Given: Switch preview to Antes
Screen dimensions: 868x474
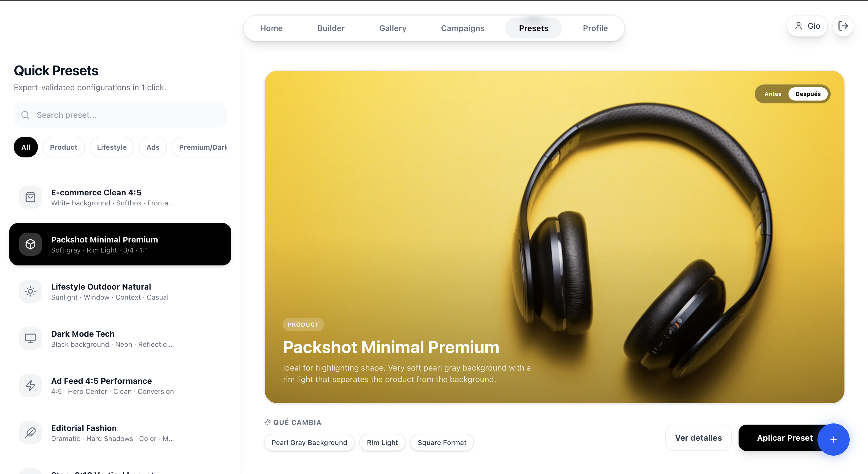Looking at the screenshot, I should [773, 94].
